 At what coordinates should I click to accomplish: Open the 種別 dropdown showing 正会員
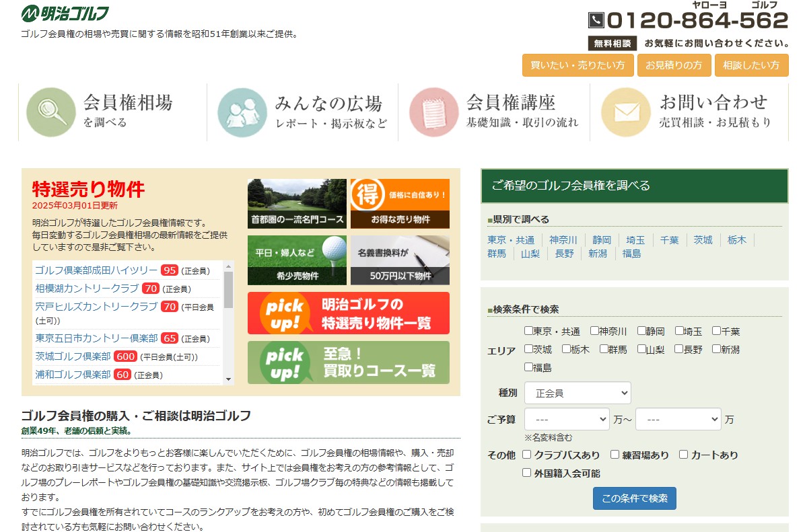point(577,393)
